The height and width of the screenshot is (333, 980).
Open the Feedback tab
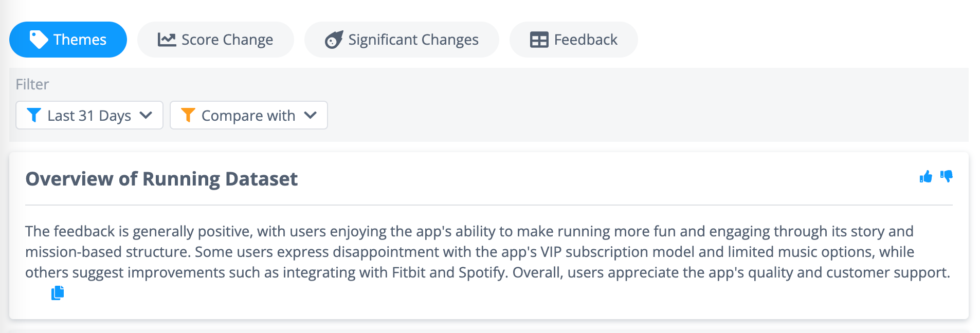574,40
